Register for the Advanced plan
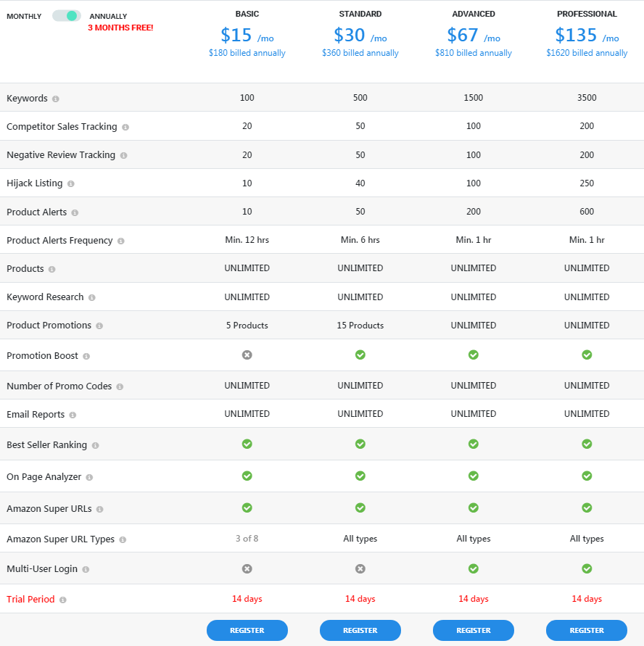This screenshot has width=644, height=646. tap(474, 630)
